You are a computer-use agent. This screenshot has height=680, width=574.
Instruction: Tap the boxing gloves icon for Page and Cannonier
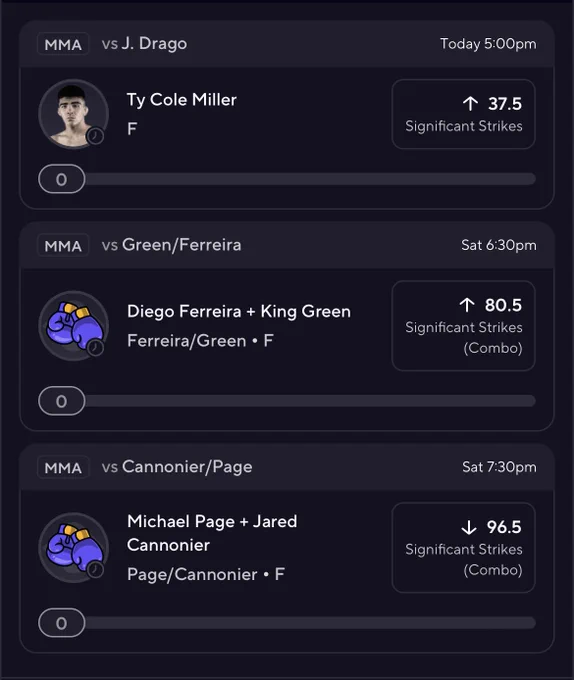[x=73, y=548]
